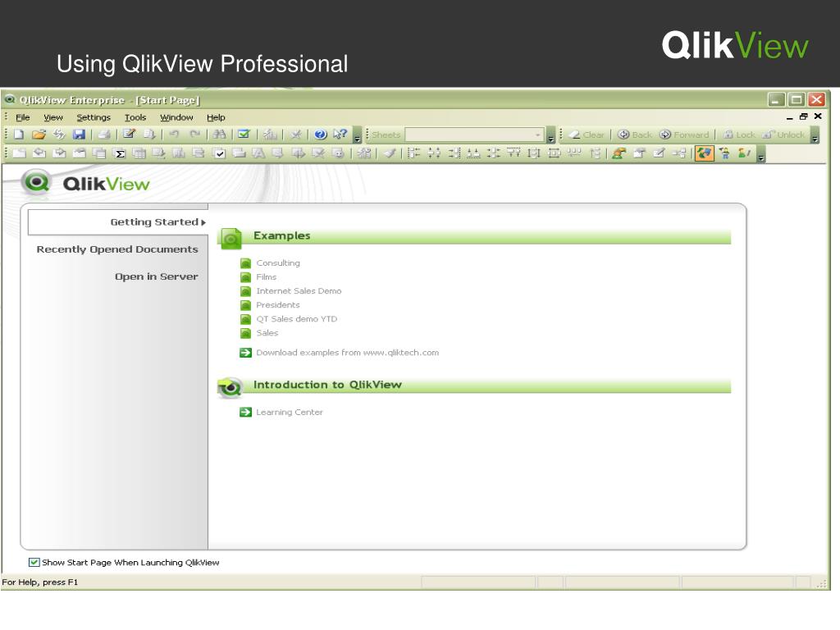The height and width of the screenshot is (630, 840).
Task: Click the Open folder toolbar icon
Action: pos(39,135)
